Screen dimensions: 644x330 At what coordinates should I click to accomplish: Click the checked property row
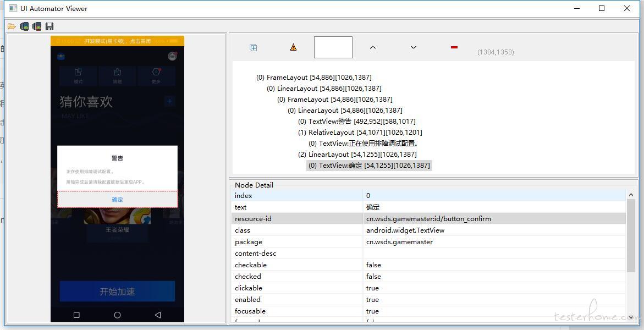pyautogui.click(x=429, y=276)
